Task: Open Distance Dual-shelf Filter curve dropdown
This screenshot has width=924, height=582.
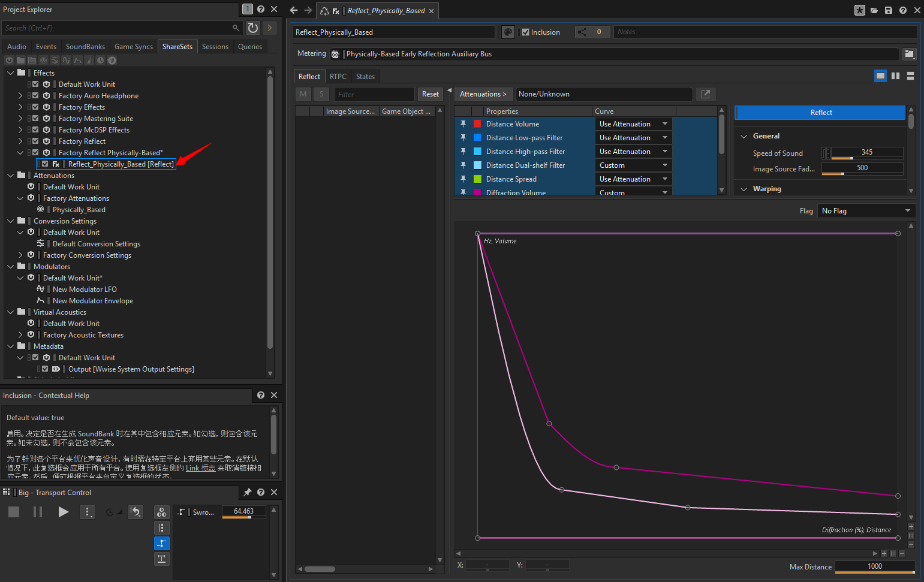Action: [x=634, y=165]
